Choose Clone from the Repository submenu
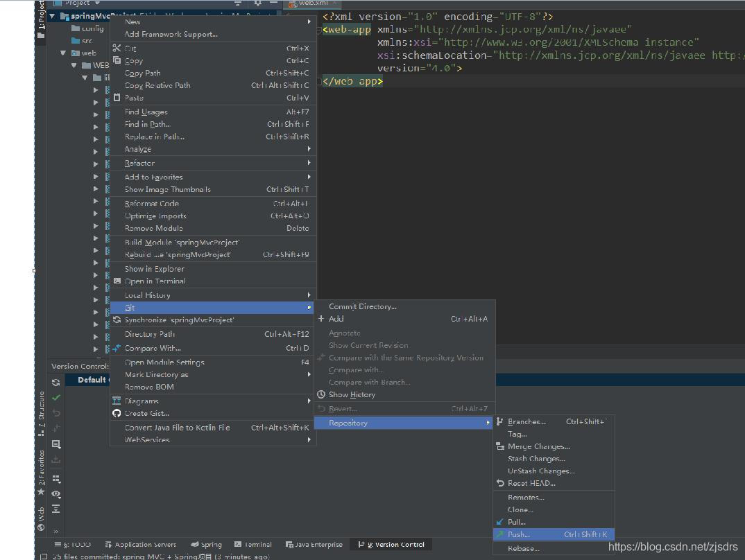 pyautogui.click(x=554, y=509)
